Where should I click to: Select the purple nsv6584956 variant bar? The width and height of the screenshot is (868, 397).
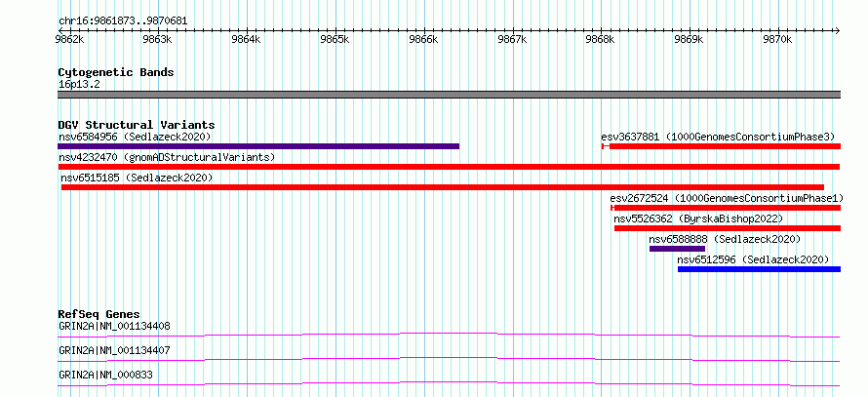pyautogui.click(x=258, y=146)
